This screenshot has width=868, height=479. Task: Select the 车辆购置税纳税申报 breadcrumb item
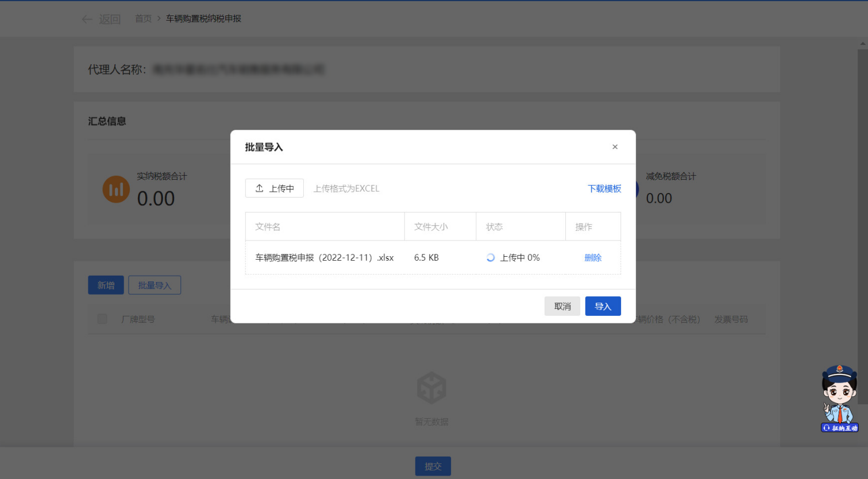(203, 19)
